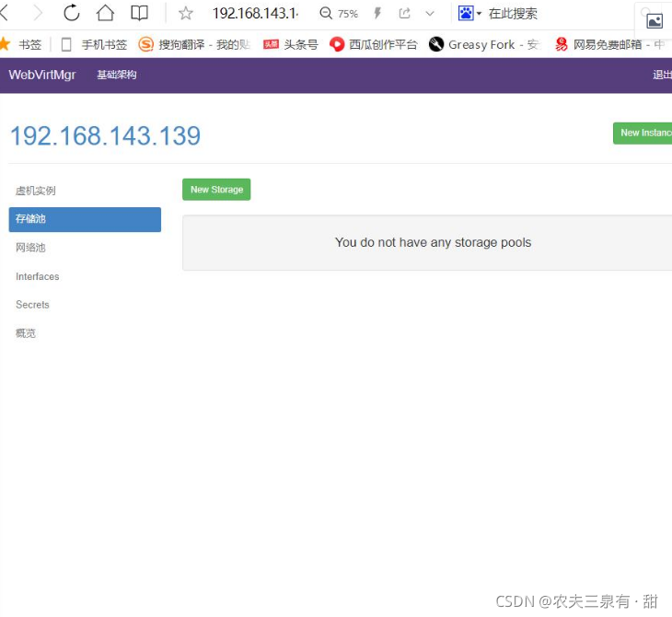
Task: Click the 192.168.143.139 host heading
Action: (x=105, y=136)
